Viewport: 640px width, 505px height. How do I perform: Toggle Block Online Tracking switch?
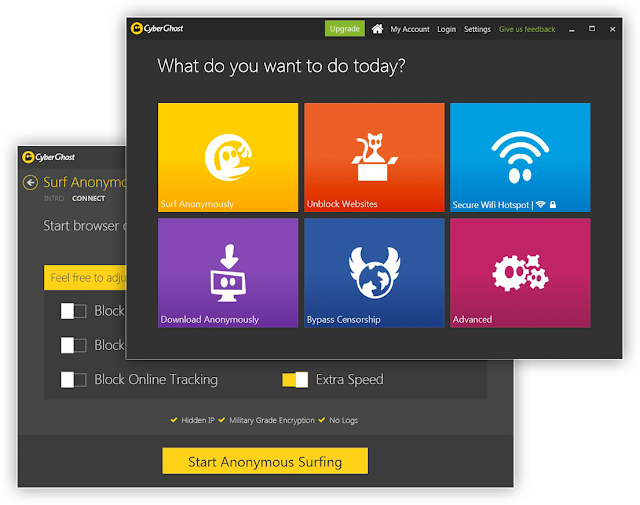pos(73,380)
